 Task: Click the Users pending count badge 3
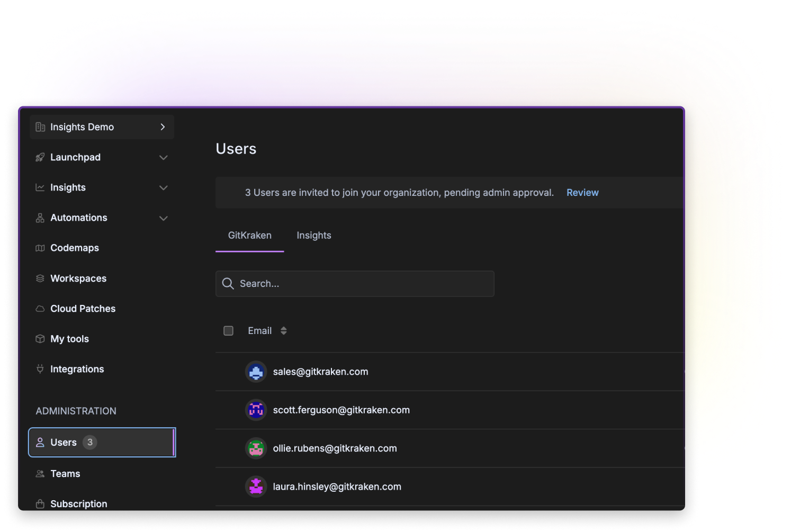(90, 442)
